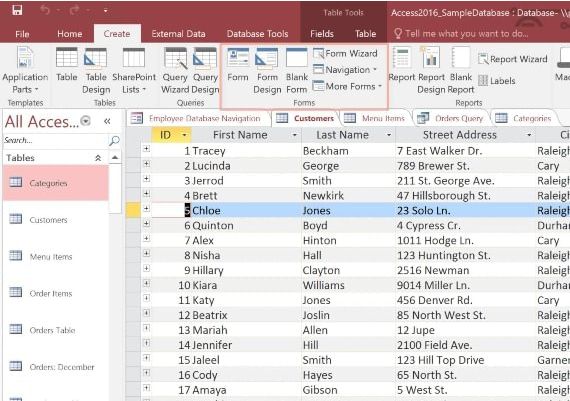Collapse the navigation pane with shutter button
This screenshot has height=401, width=570.
tap(107, 121)
